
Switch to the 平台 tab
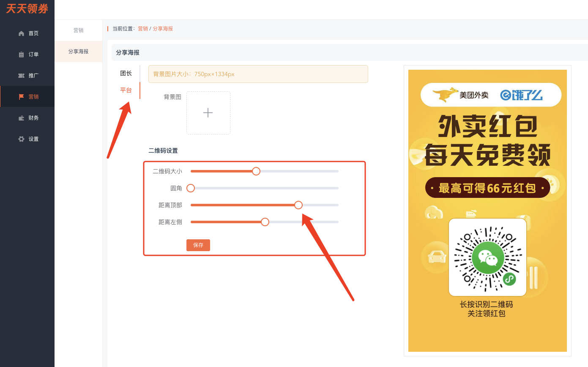point(126,90)
